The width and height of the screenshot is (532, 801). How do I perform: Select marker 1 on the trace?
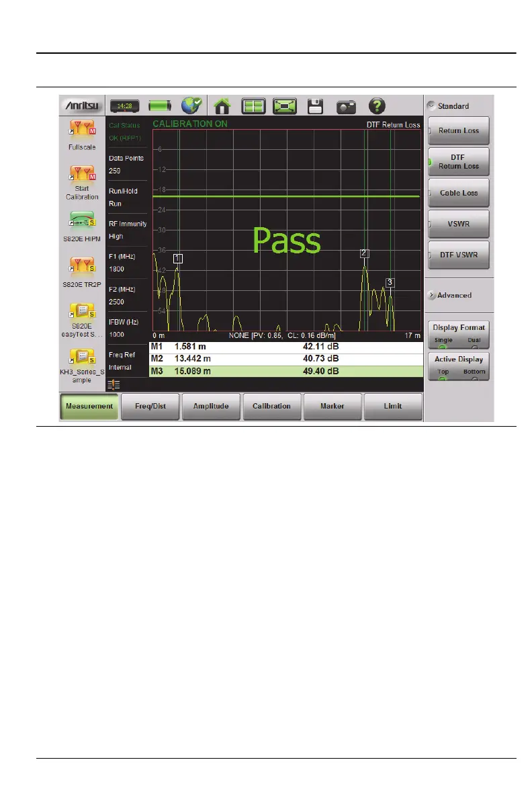(x=178, y=259)
